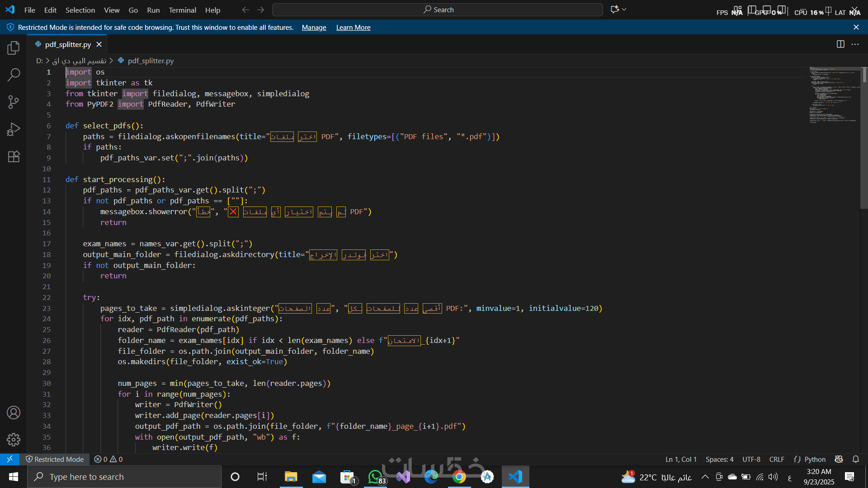The image size is (868, 488).
Task: Open the Explorer view icon
Action: pos(14,48)
